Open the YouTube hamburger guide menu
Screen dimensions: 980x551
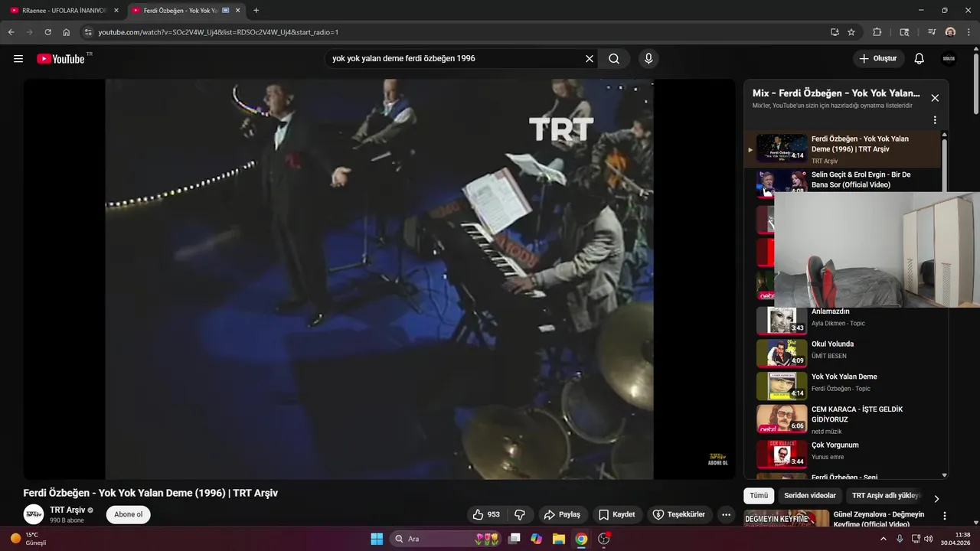[x=18, y=59]
